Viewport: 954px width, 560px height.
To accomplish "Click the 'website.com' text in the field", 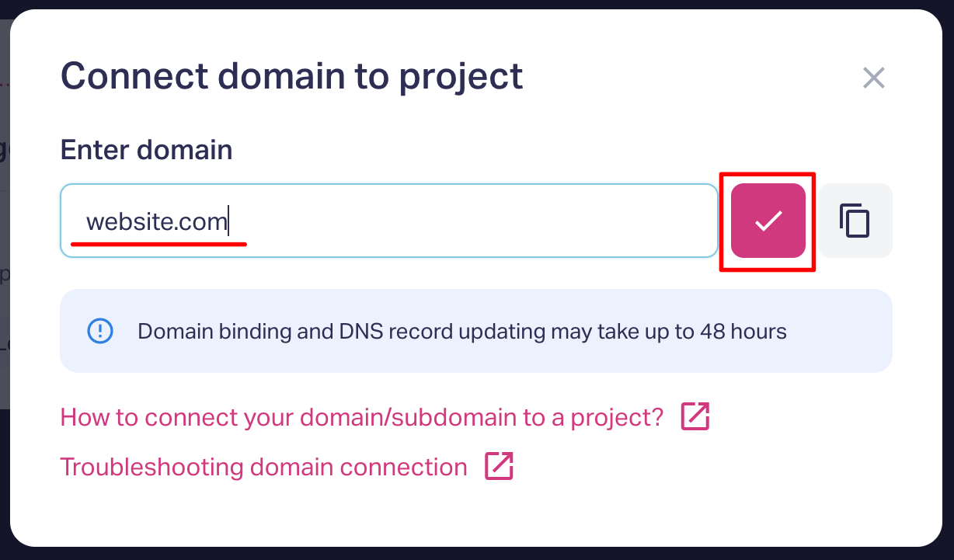I will click(x=156, y=222).
